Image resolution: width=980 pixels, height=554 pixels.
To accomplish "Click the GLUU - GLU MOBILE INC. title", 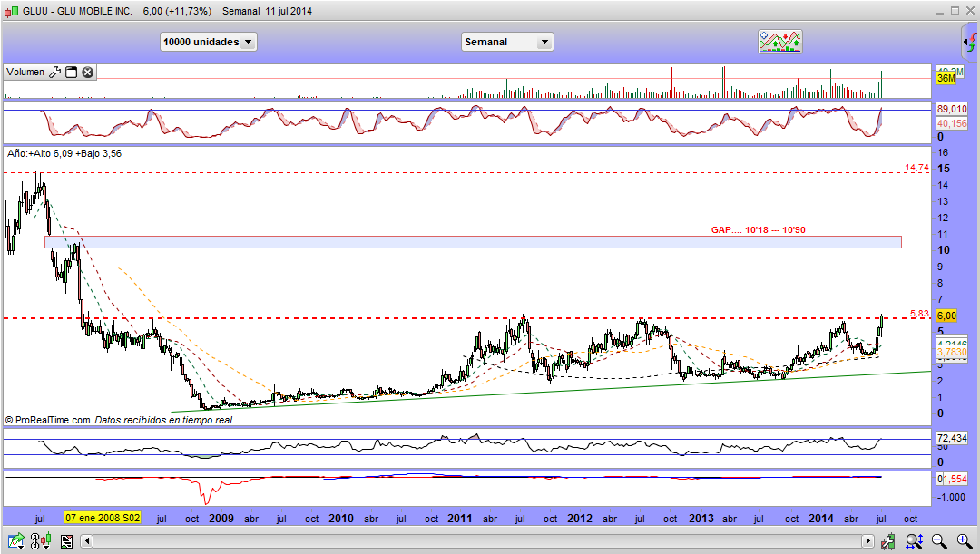I will click(77, 11).
